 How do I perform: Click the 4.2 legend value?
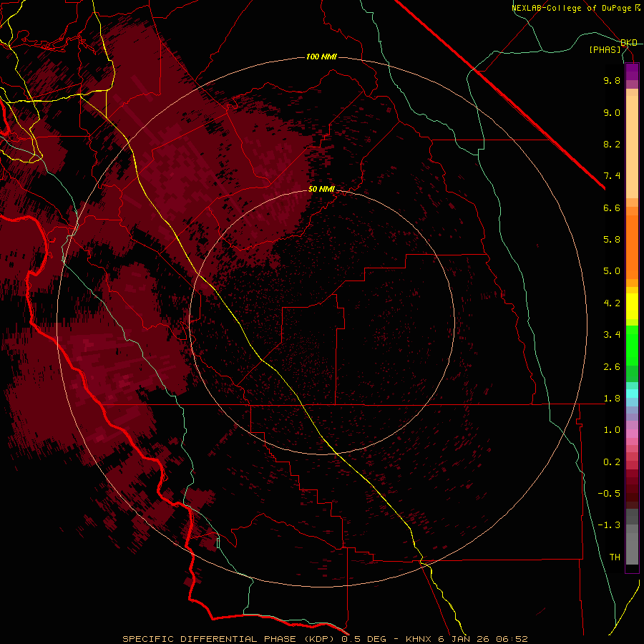tap(612, 303)
